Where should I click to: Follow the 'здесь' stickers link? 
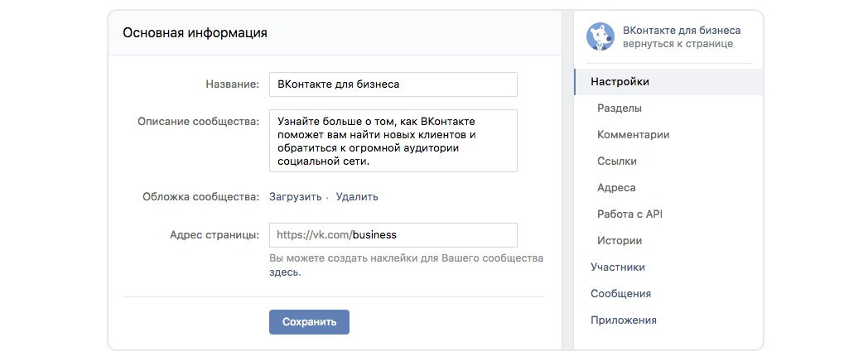tap(284, 272)
